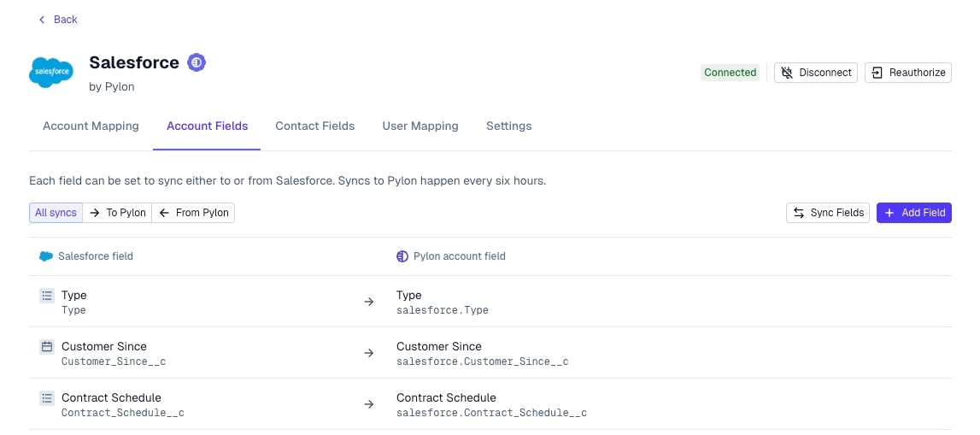980x435 pixels.
Task: Click the Pylon badge beside Salesforce title
Action: 197,62
